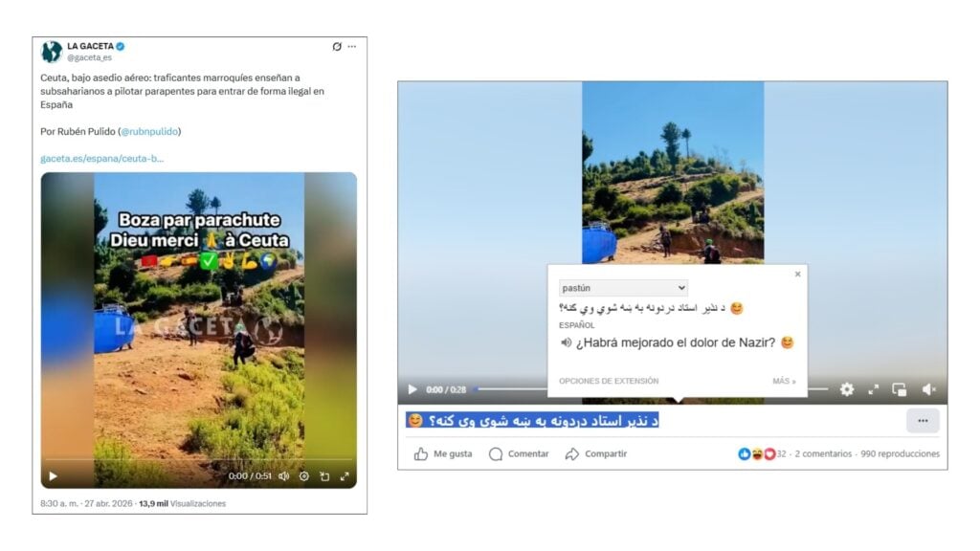Mute the tweet video volume icon
The width and height of the screenshot is (980, 551).
[x=283, y=475]
